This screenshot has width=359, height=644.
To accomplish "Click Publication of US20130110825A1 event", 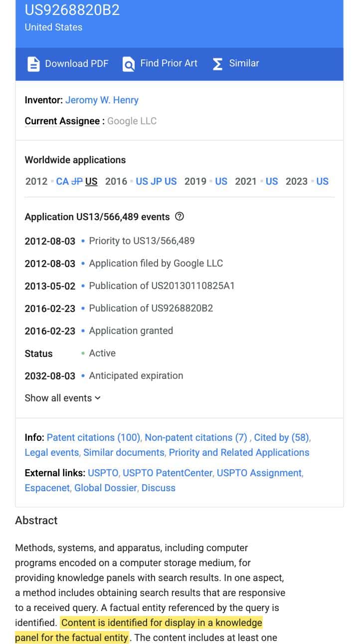I will [x=162, y=286].
